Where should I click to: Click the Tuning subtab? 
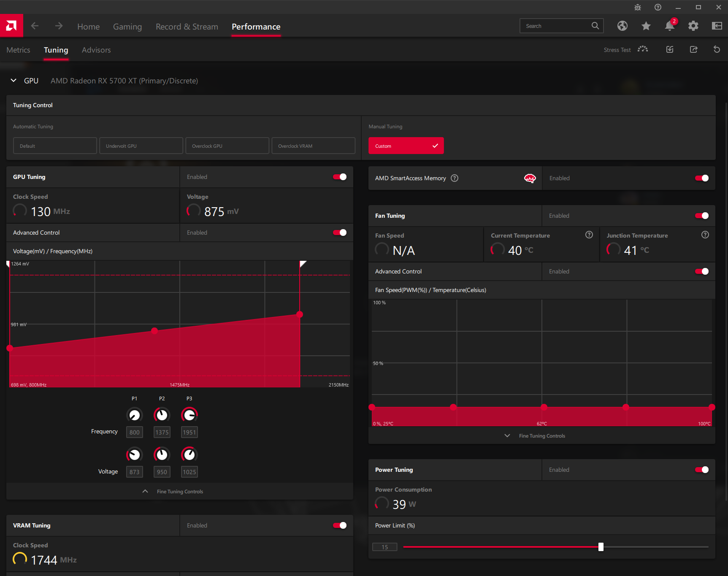[56, 50]
